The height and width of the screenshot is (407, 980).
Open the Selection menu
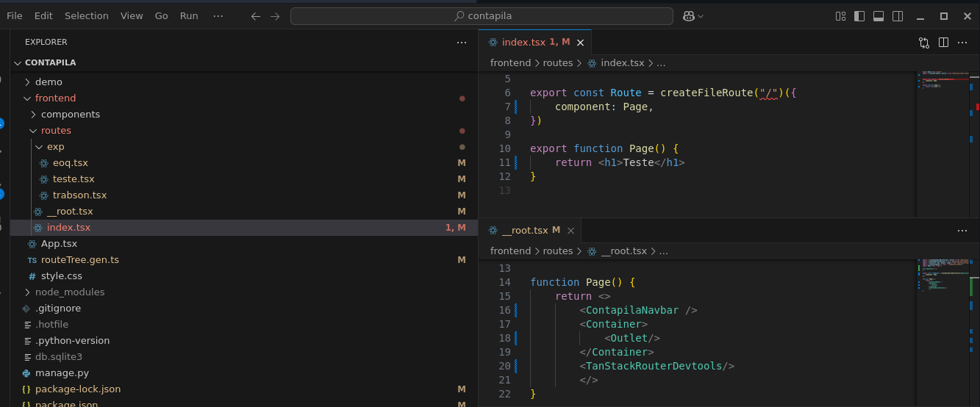86,16
